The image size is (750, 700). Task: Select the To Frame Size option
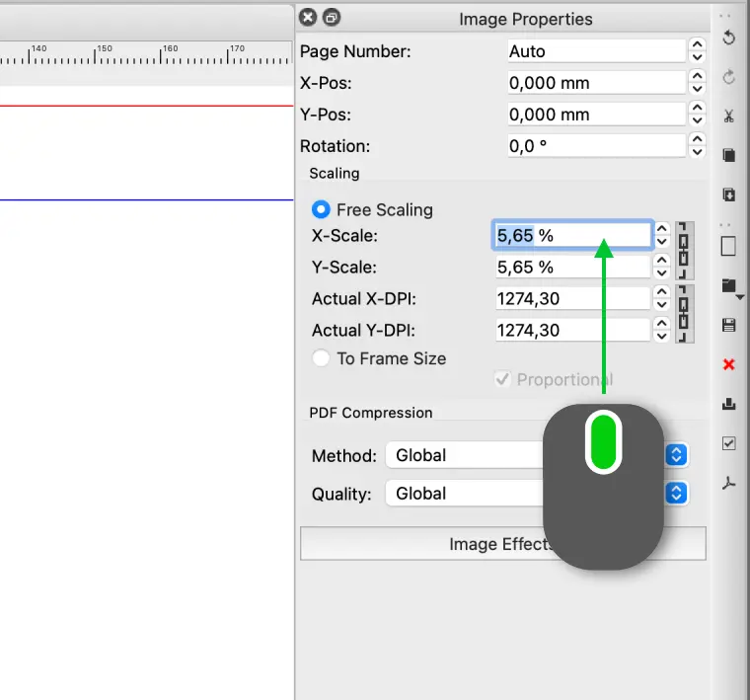pos(321,358)
